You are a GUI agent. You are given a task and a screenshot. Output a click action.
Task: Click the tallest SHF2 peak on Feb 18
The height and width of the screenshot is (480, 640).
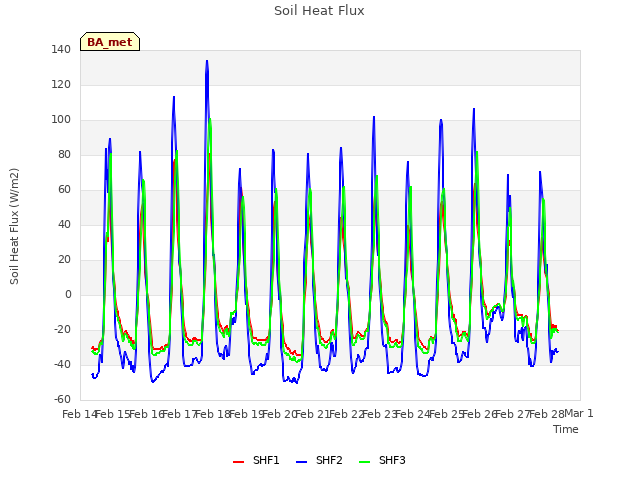(x=207, y=61)
